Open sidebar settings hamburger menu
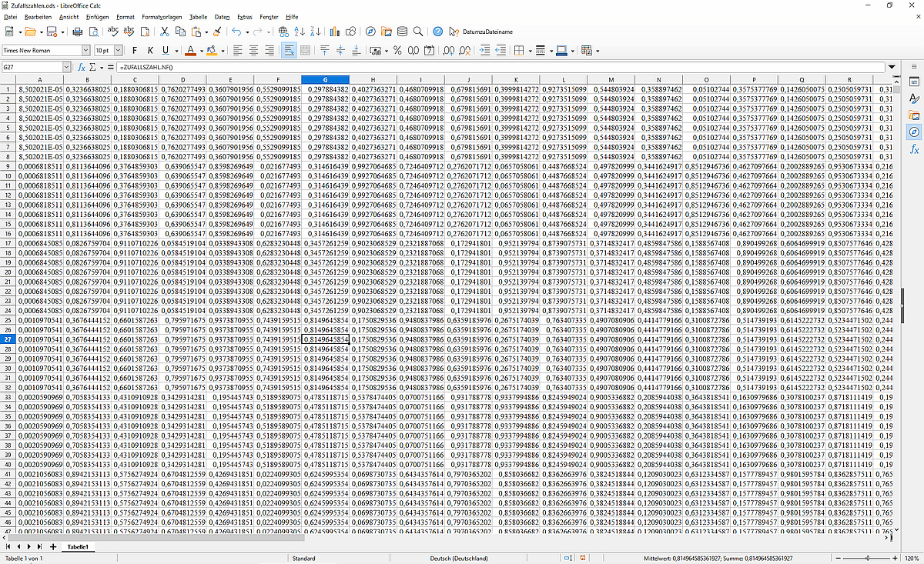This screenshot has height=564, width=924. [x=915, y=68]
